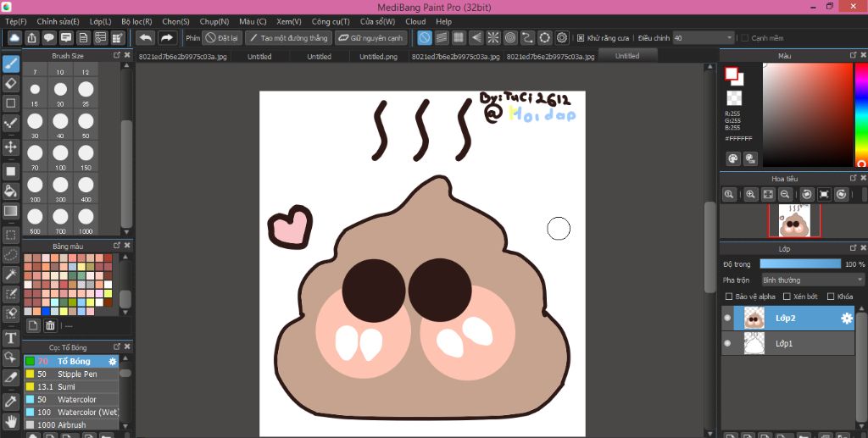Open the Cloud menu
This screenshot has height=438, width=868.
tap(415, 21)
